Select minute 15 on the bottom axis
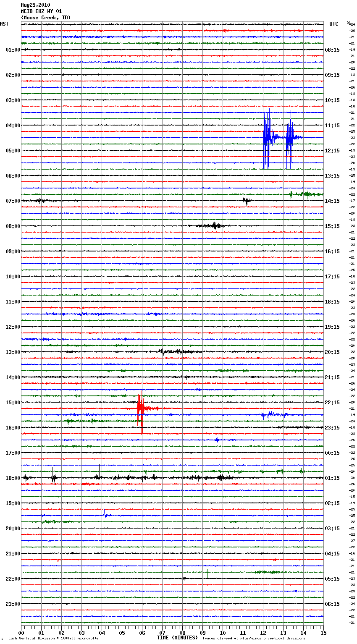The image size is (357, 644). [323, 633]
